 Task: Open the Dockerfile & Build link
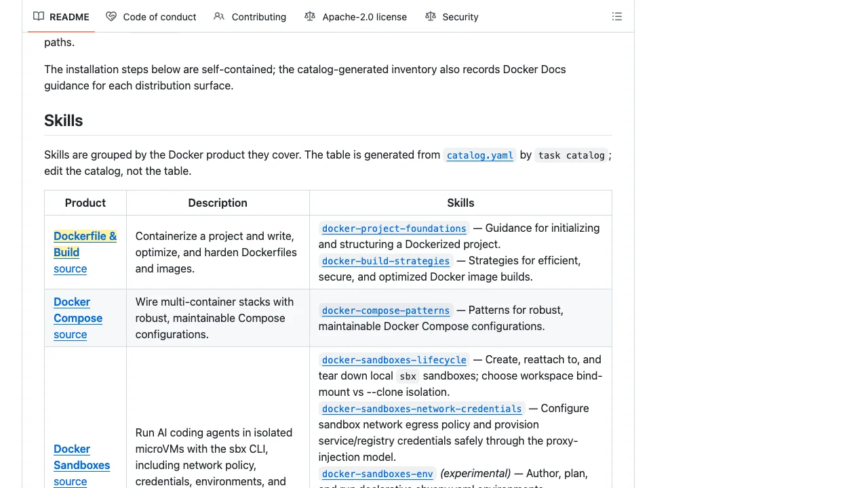pyautogui.click(x=85, y=244)
